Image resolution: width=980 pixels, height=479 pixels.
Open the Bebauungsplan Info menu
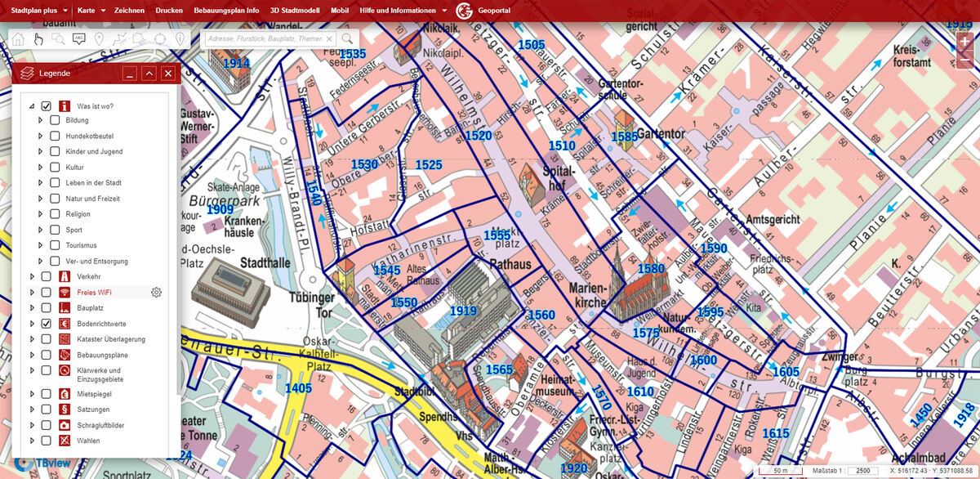[226, 11]
